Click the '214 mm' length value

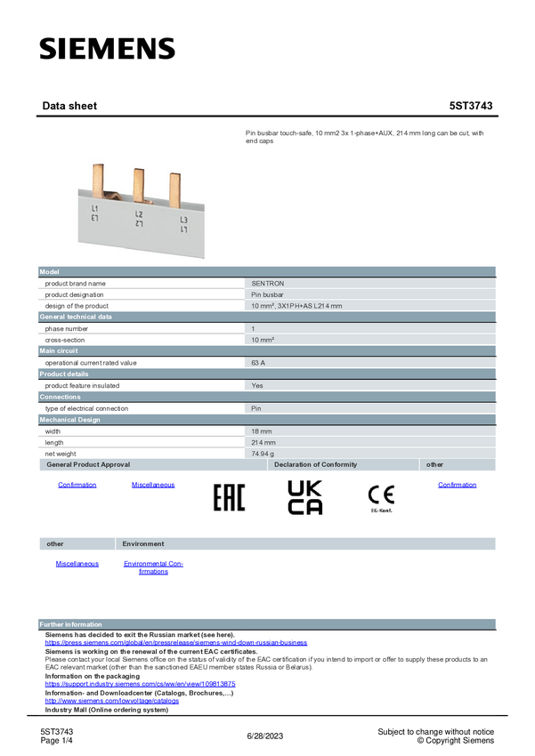[x=263, y=443]
